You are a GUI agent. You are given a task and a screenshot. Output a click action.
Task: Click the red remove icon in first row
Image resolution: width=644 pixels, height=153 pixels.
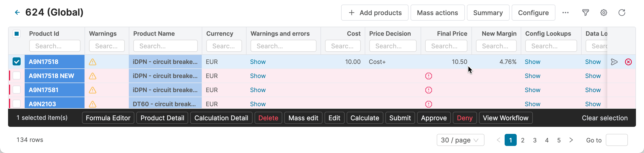(x=628, y=62)
